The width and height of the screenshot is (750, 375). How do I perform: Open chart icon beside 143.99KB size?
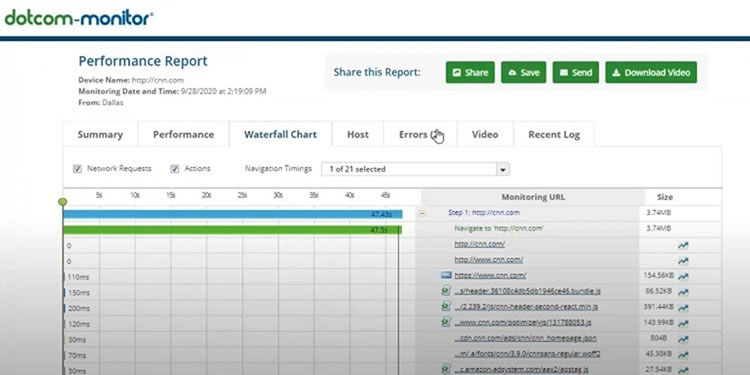click(683, 324)
